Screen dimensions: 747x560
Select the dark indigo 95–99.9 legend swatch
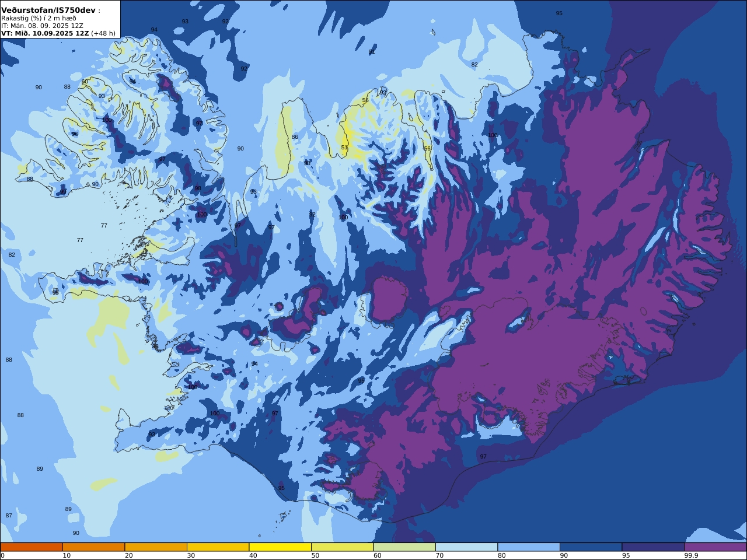pyautogui.click(x=653, y=547)
